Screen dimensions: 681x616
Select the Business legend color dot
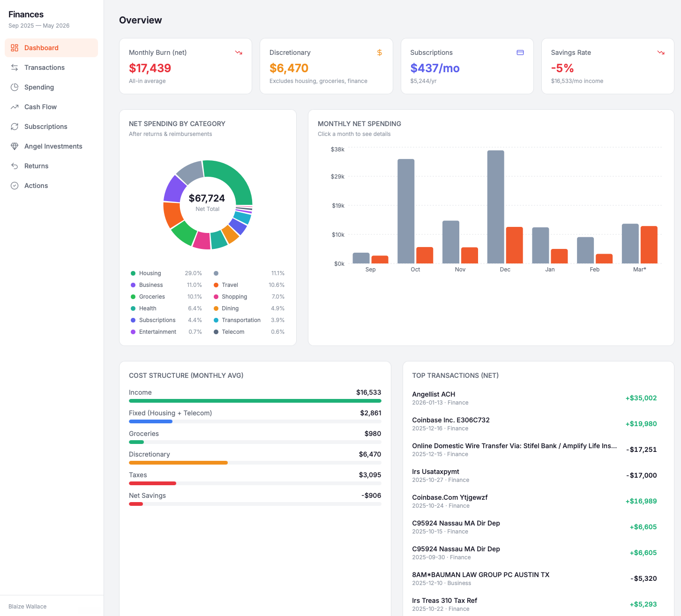click(x=133, y=285)
